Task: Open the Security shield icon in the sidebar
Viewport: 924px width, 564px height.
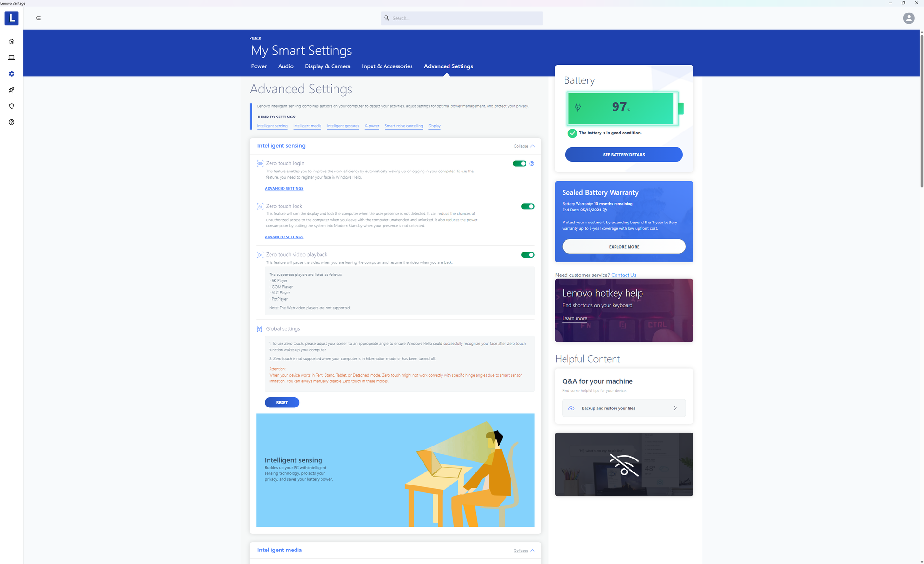Action: click(x=12, y=106)
